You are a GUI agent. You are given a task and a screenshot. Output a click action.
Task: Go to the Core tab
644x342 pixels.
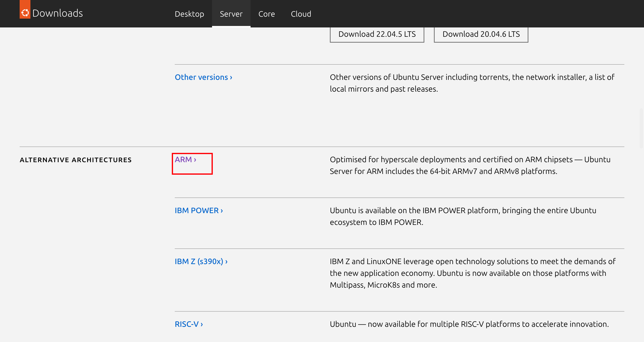[267, 14]
